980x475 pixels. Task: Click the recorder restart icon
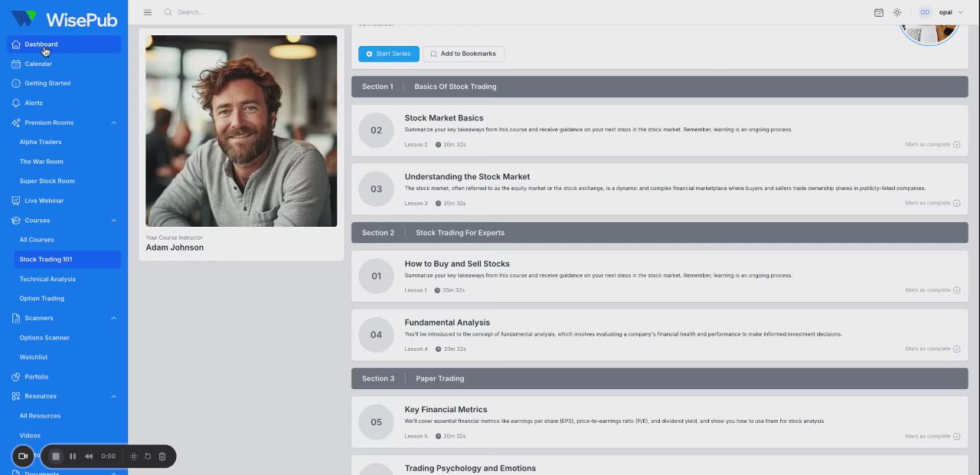[148, 457]
